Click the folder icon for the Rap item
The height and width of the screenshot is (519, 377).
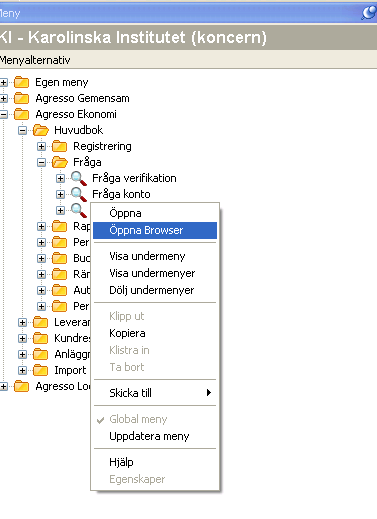pyautogui.click(x=60, y=226)
